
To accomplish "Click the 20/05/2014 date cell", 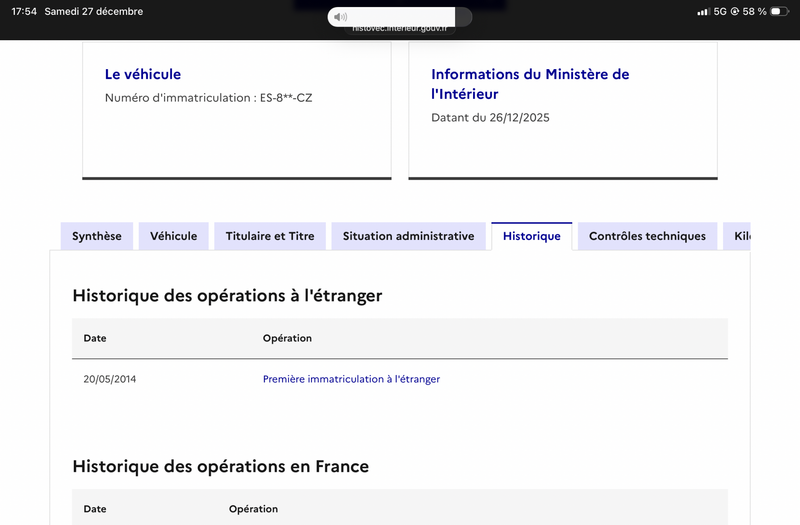I will tap(110, 379).
